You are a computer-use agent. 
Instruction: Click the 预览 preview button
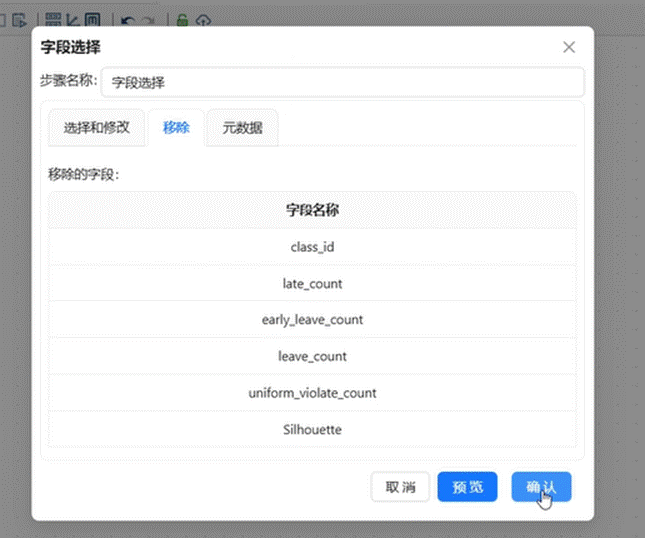coord(467,487)
